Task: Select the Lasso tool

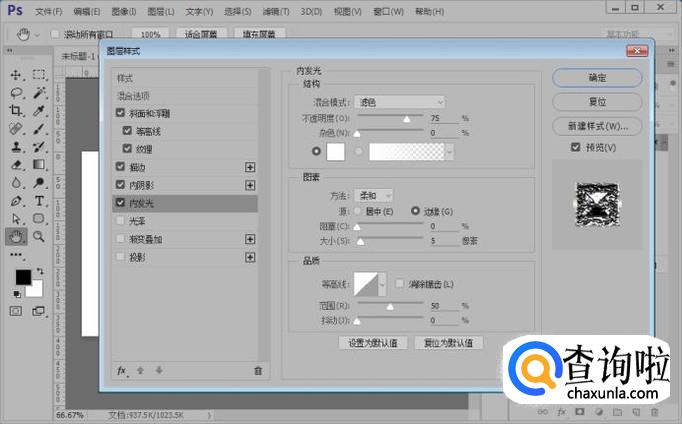Action: click(x=16, y=93)
